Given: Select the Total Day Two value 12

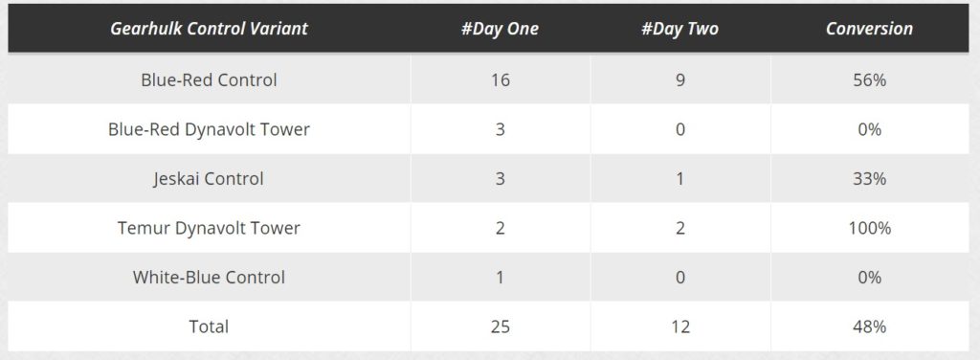Looking at the screenshot, I should [x=680, y=326].
